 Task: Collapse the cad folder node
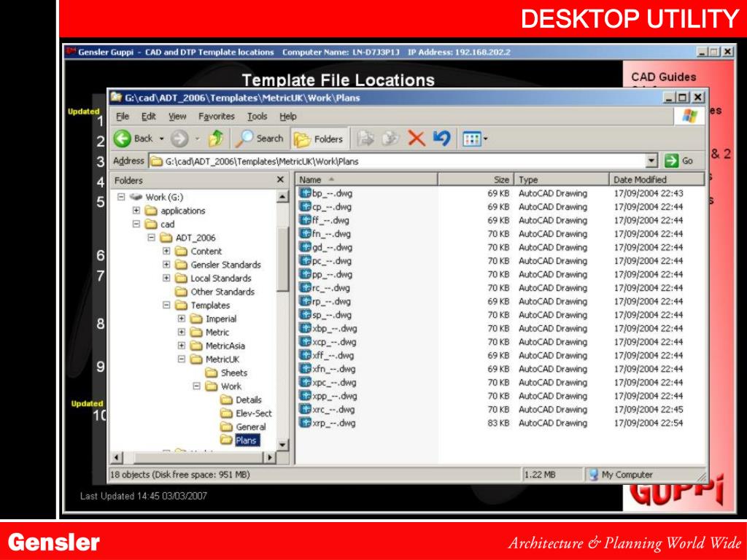(x=136, y=224)
